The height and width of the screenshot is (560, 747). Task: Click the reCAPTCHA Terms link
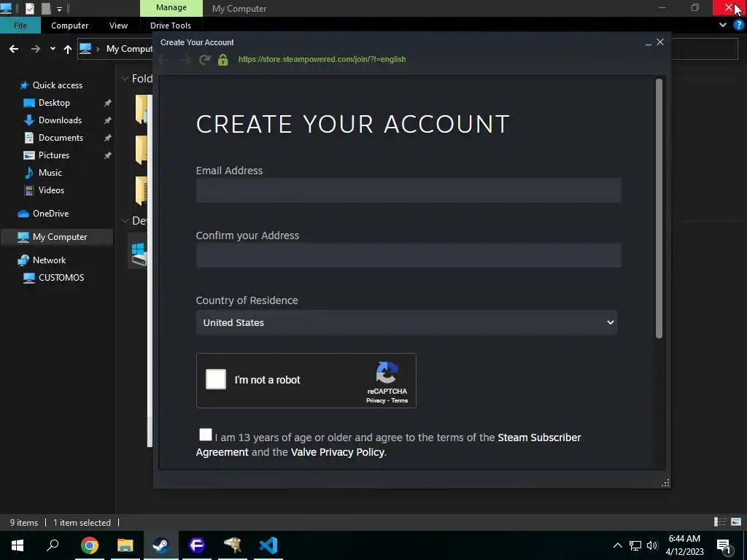399,400
